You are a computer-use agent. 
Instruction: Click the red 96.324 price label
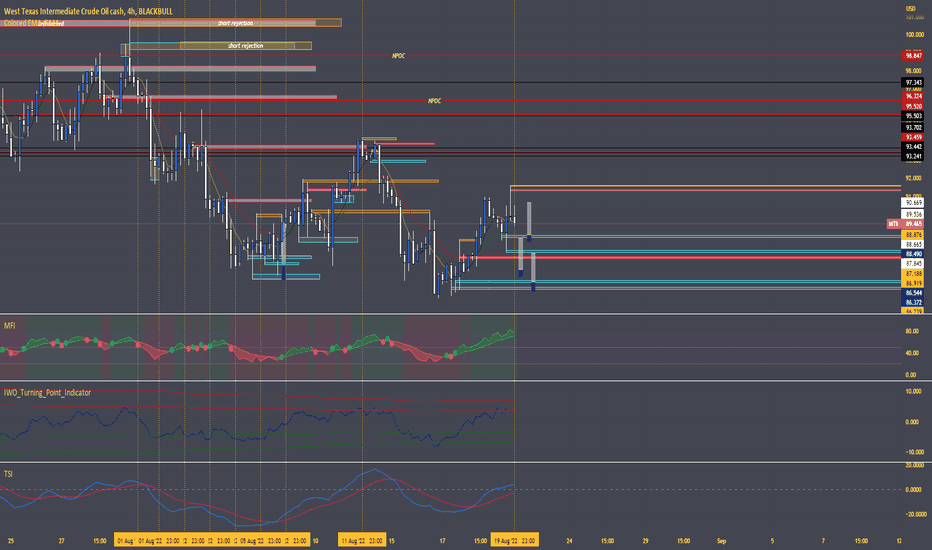pos(913,96)
